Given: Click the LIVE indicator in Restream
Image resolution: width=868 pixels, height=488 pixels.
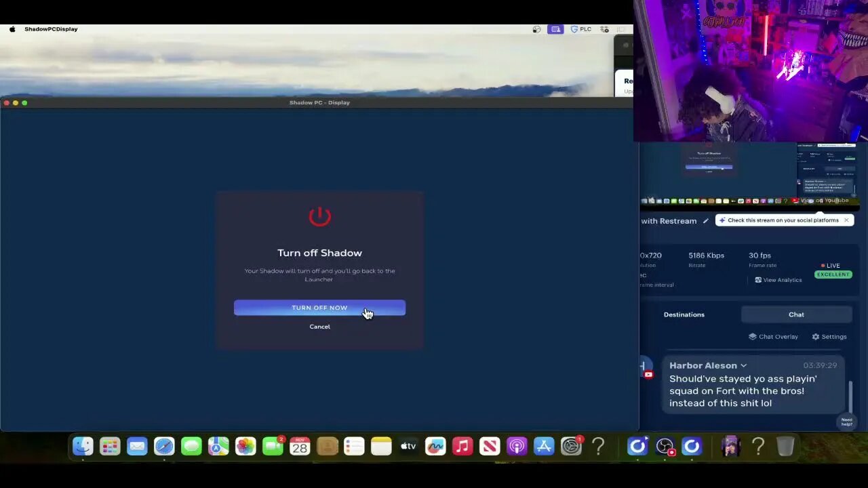Looking at the screenshot, I should pyautogui.click(x=831, y=266).
